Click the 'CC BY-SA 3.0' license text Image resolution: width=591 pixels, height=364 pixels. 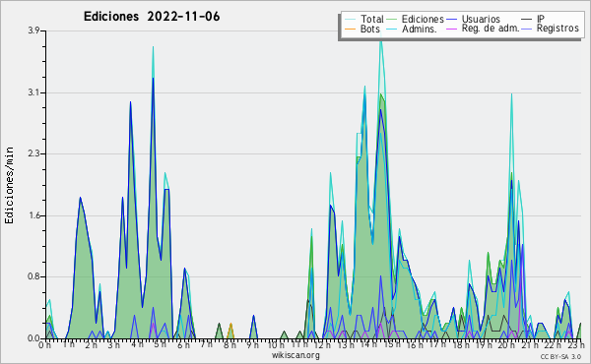coord(560,357)
